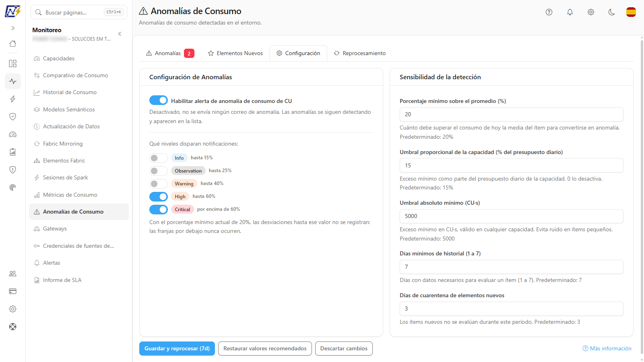
Task: Open the credit card billing icon in the rail
Action: (13, 291)
